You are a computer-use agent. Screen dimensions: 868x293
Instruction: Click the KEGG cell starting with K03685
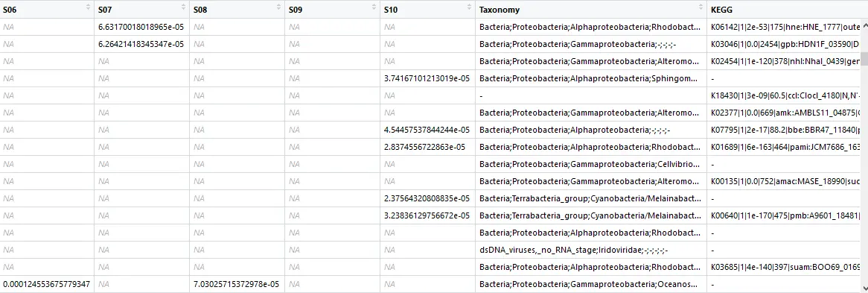(785, 267)
